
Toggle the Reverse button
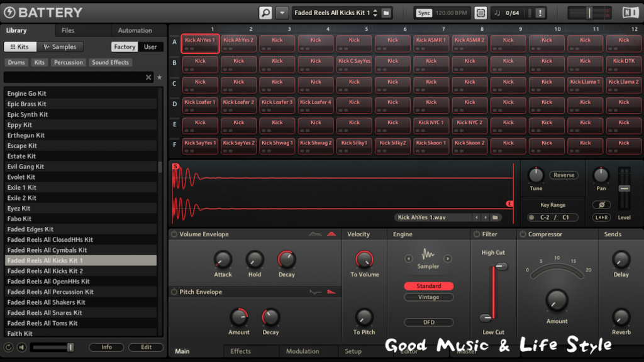point(563,175)
